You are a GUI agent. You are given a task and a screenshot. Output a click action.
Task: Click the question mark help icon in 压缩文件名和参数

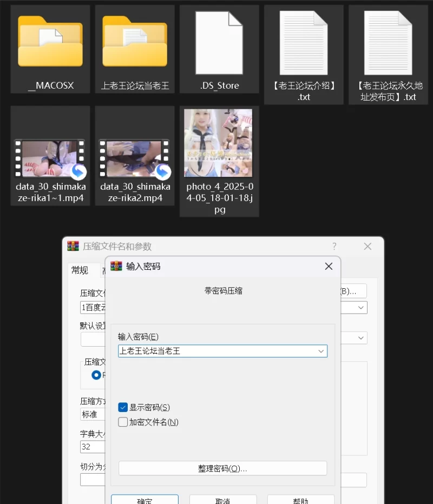[x=334, y=247]
